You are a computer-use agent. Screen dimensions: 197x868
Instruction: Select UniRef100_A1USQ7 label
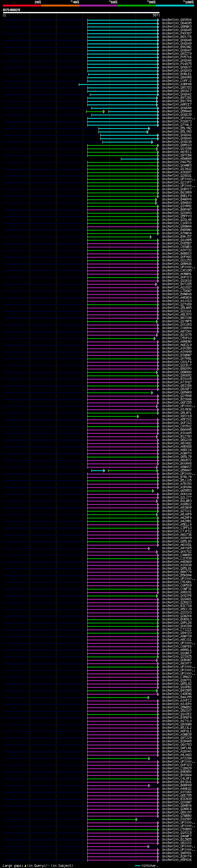point(177,288)
